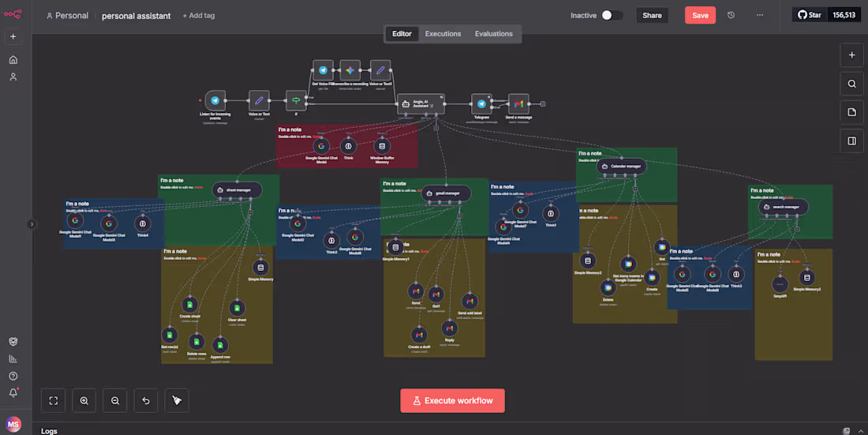Open the node search magnifier icon
The width and height of the screenshot is (868, 435).
(851, 84)
